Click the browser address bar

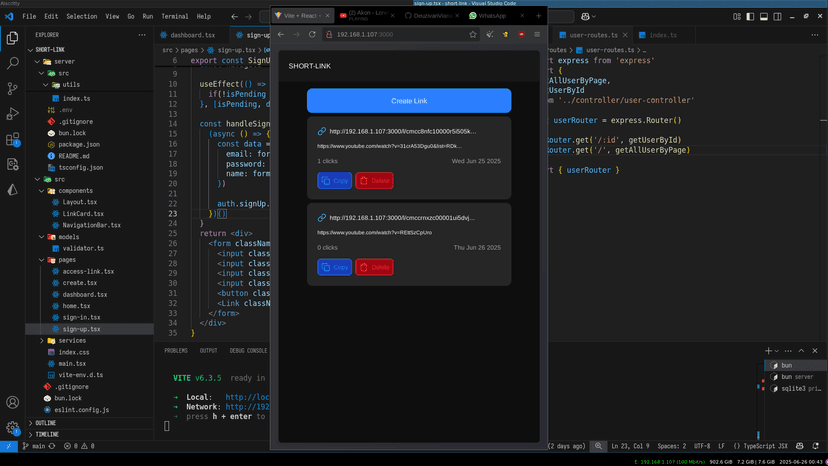(401, 34)
